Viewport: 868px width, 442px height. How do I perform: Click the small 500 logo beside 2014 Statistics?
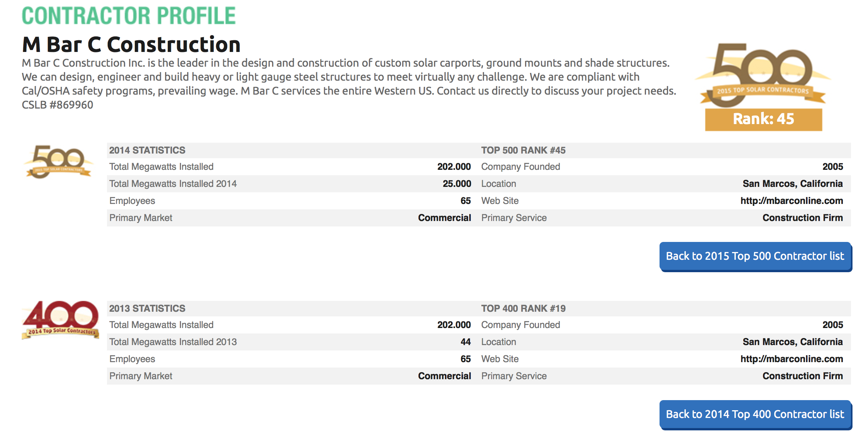click(59, 162)
